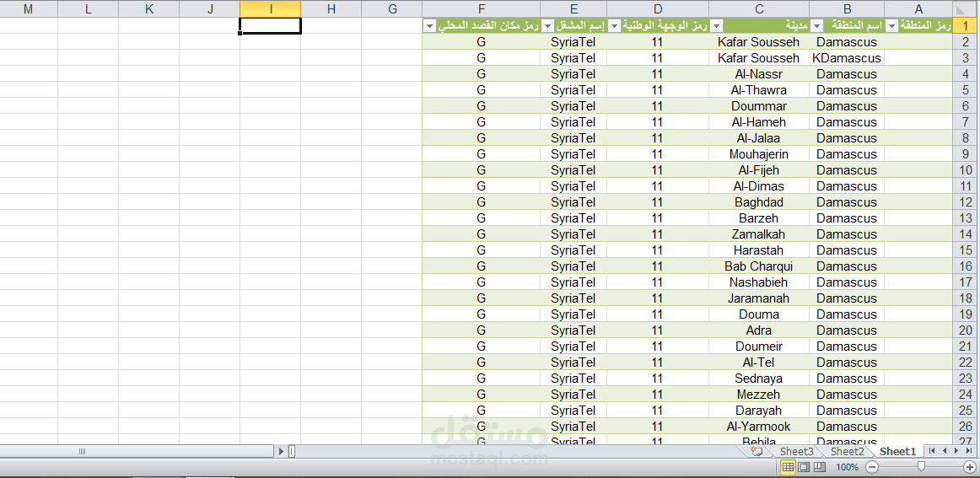Click the cell containing KDamascus

coord(847,58)
